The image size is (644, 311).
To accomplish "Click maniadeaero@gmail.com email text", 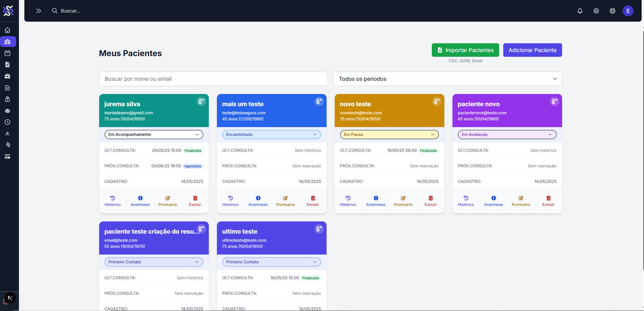I will (129, 113).
